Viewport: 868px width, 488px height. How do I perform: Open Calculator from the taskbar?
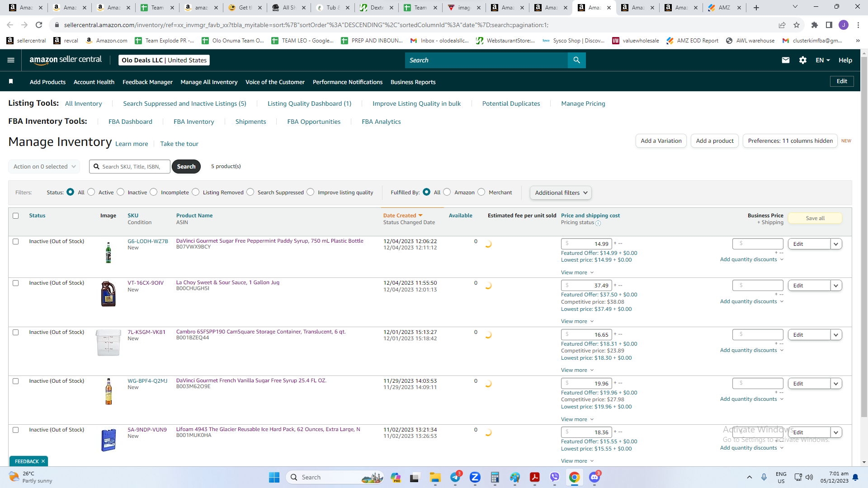(495, 477)
